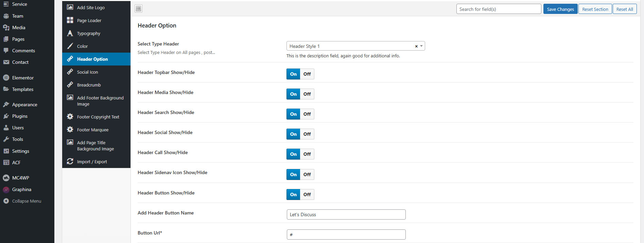Go to Appearance in the admin menu
644x243 pixels.
[24, 105]
